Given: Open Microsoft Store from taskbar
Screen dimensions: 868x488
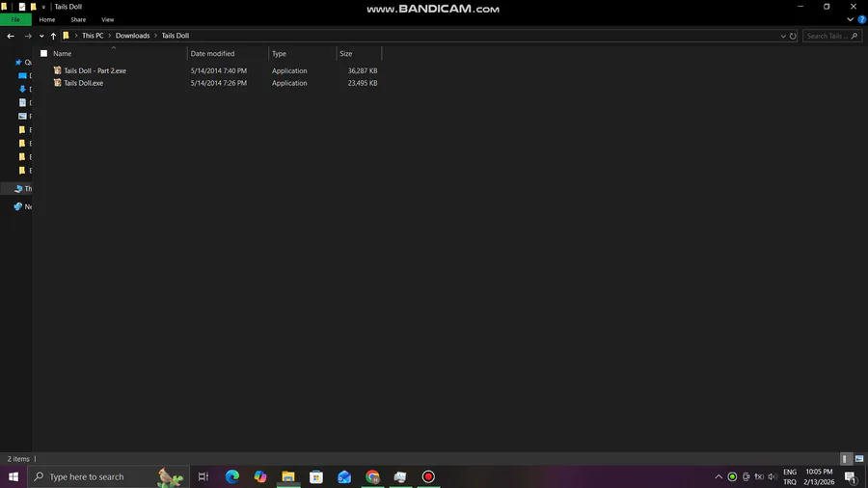Looking at the screenshot, I should [x=316, y=476].
